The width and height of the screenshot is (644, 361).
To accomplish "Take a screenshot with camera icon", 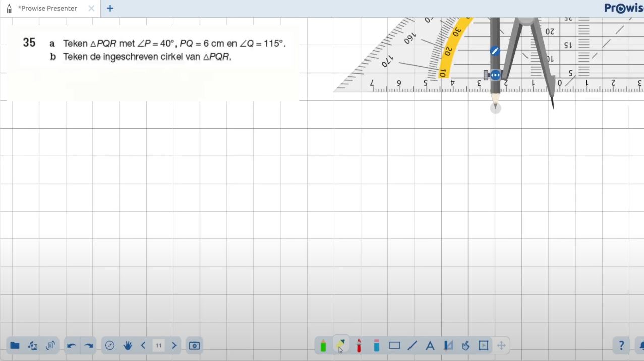I will pyautogui.click(x=194, y=346).
